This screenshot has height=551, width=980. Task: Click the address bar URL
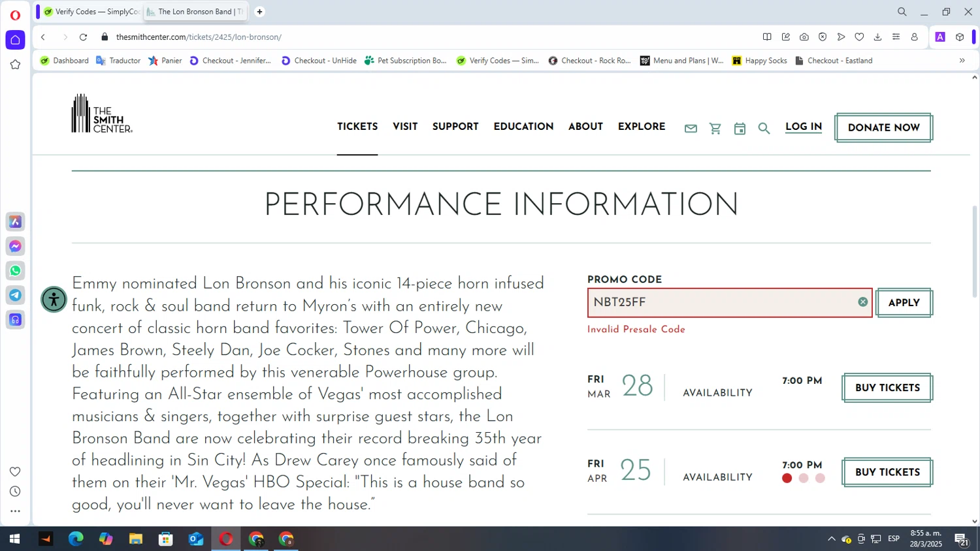pos(199,37)
